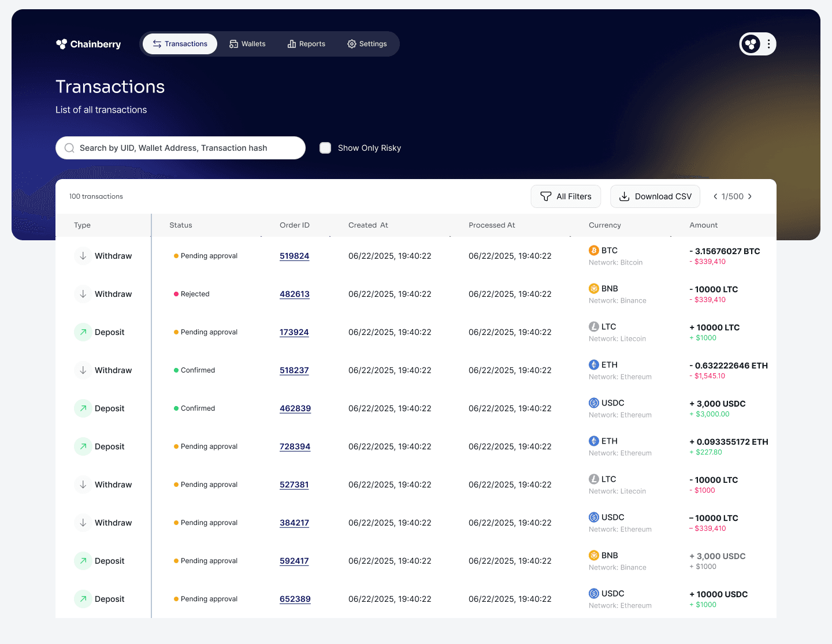832x644 pixels.
Task: Click LTC coin icon in order 527381 row
Action: click(x=594, y=479)
